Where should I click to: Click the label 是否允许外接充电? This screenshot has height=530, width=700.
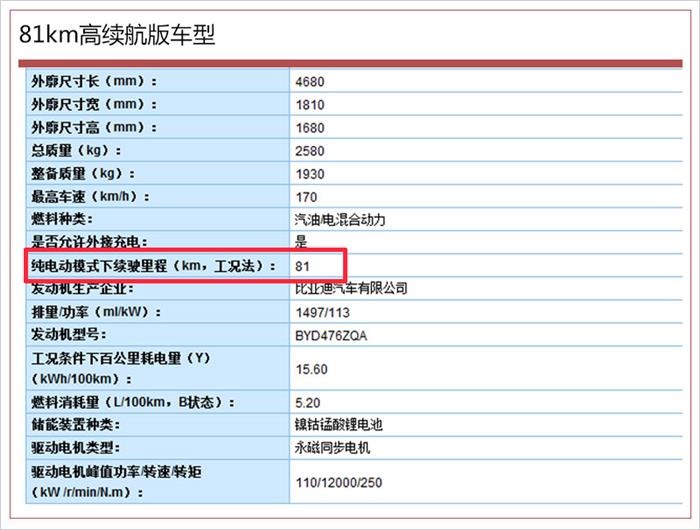89,242
